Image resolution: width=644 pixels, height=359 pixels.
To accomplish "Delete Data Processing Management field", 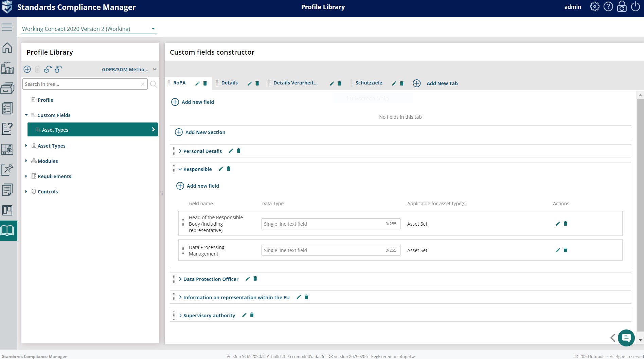I will 566,250.
